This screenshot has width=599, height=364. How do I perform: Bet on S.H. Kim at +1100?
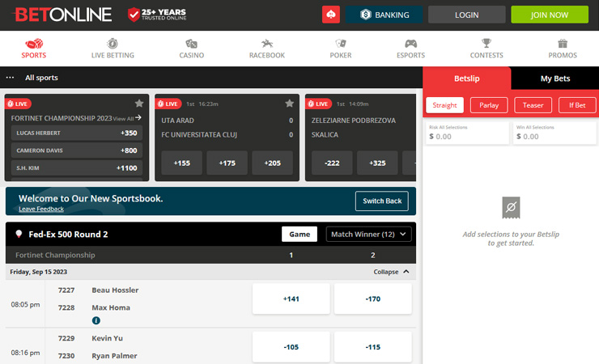click(77, 168)
